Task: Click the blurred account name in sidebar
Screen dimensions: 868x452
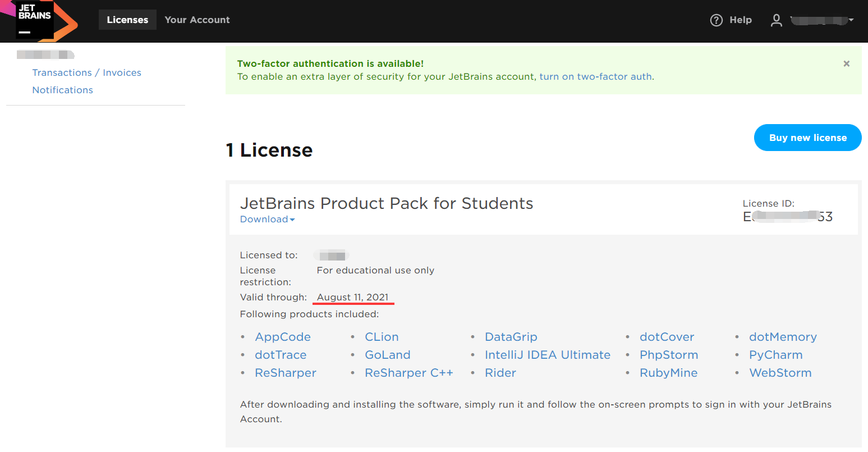Action: 45,54
